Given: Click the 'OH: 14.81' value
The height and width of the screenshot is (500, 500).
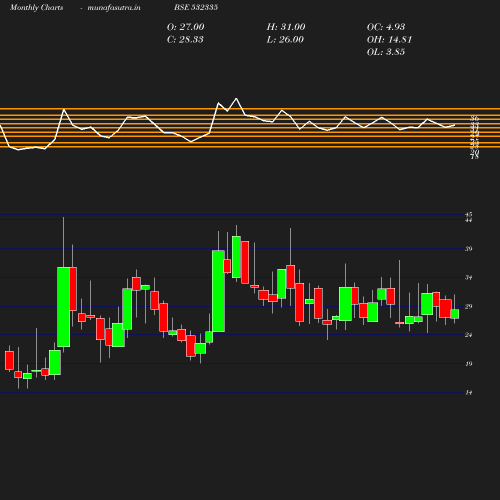Looking at the screenshot, I should (389, 39).
